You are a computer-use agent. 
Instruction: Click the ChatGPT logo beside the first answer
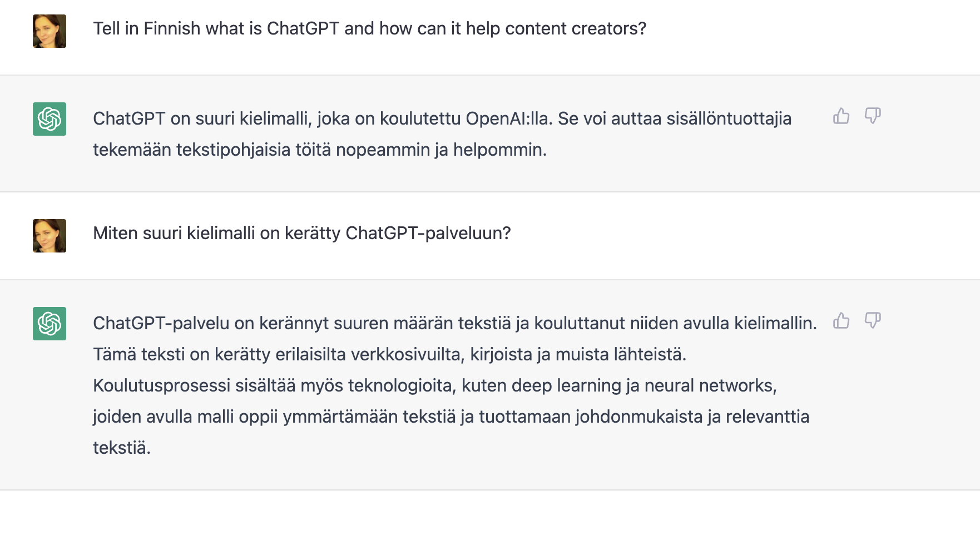[50, 119]
